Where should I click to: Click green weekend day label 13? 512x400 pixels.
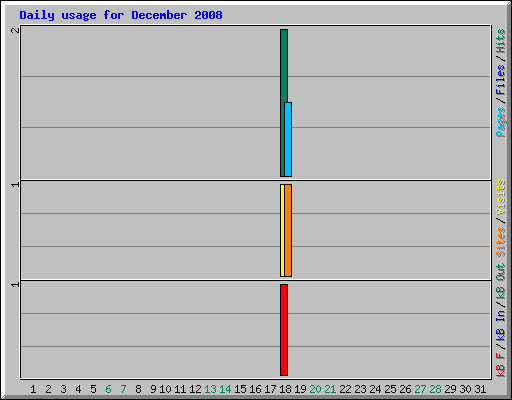[210, 389]
